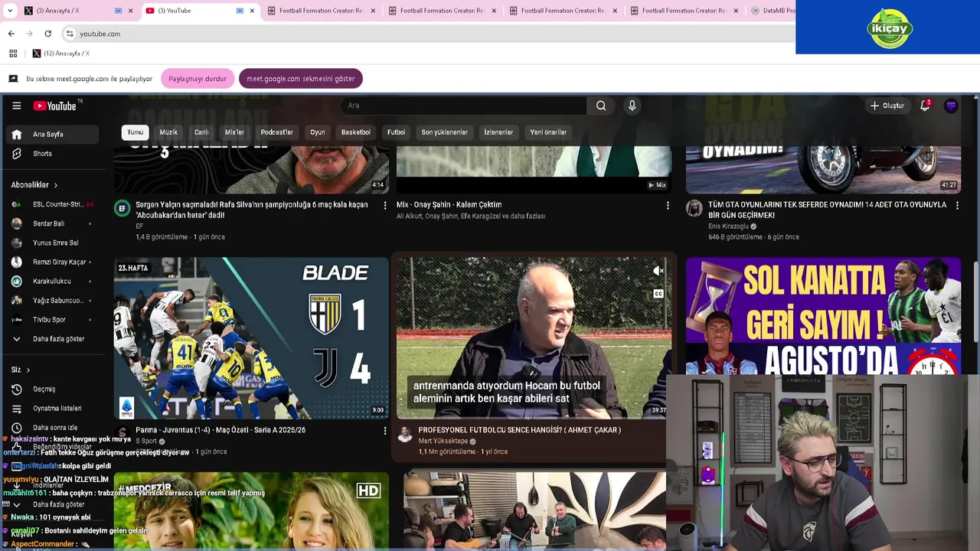Go forward in browser history
980x551 pixels.
pos(29,34)
